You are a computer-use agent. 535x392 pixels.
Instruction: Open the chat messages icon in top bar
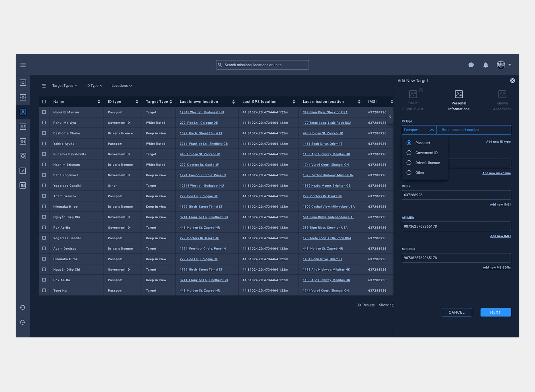pyautogui.click(x=471, y=65)
